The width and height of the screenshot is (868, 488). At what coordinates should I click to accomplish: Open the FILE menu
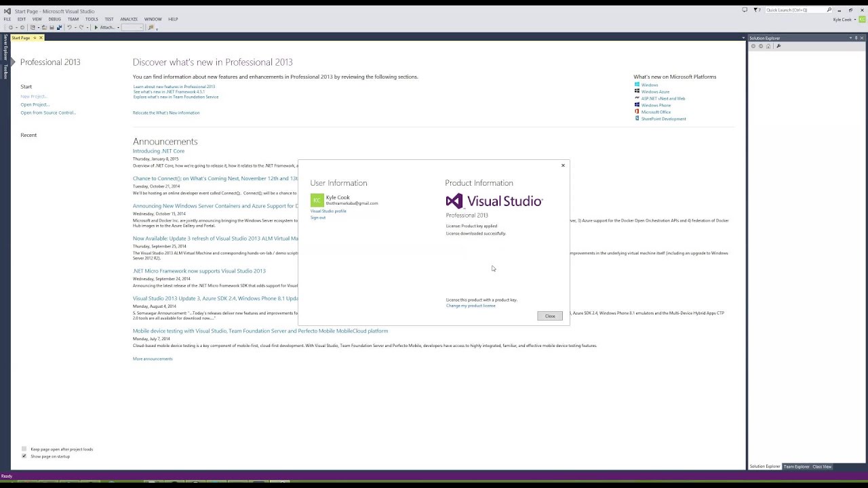[7, 19]
